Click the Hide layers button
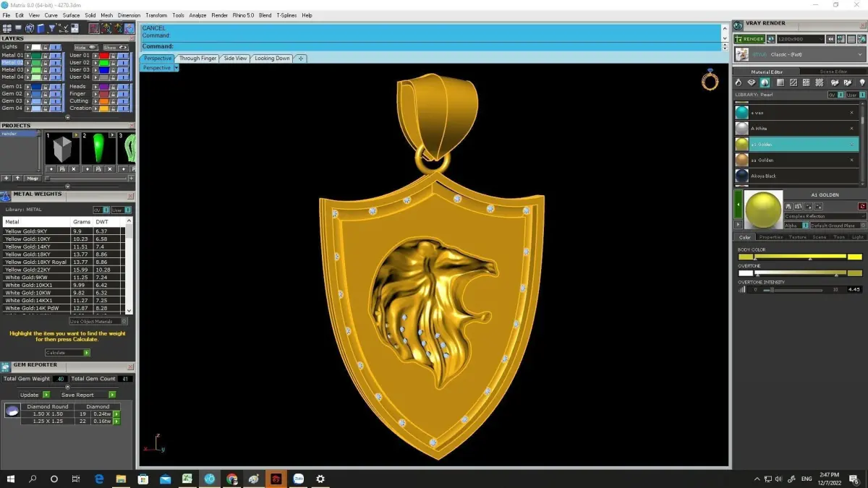 click(86, 48)
